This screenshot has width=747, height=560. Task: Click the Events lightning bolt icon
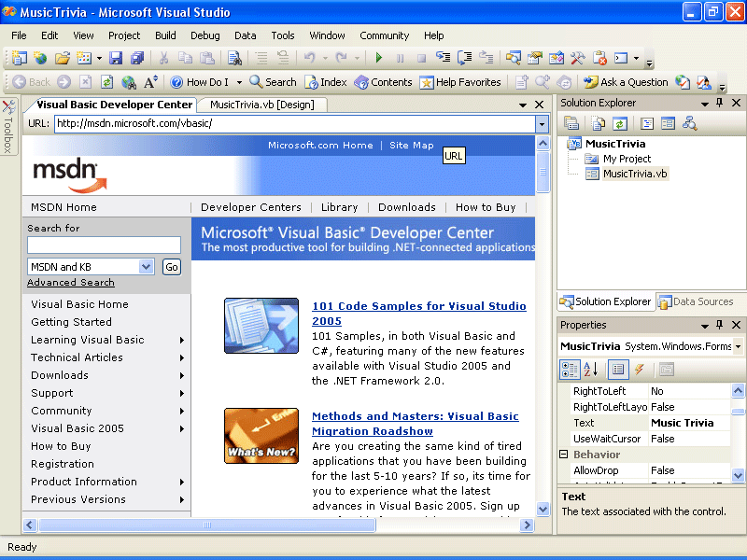pyautogui.click(x=640, y=370)
